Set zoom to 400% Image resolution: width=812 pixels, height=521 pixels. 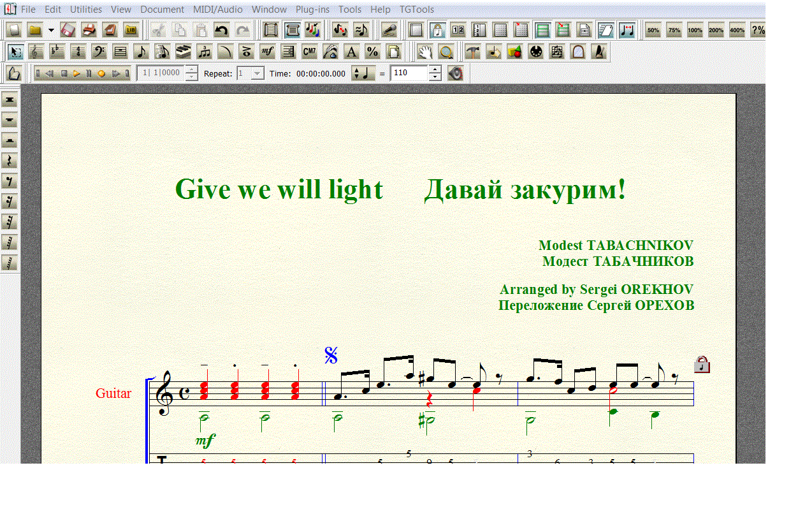point(737,30)
